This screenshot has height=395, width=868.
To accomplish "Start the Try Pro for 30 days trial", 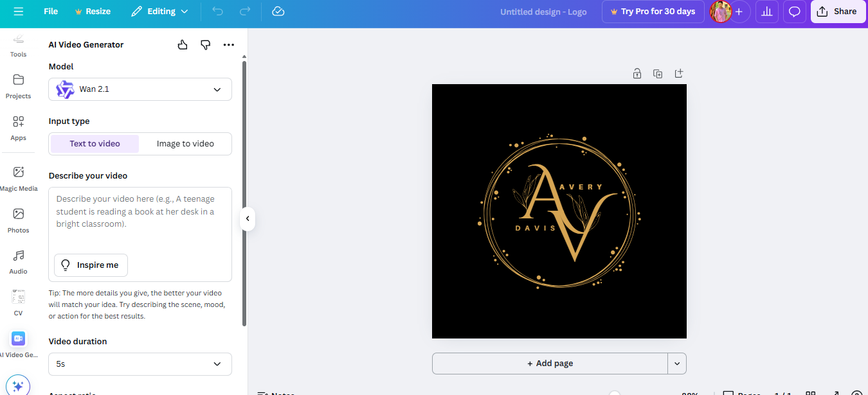I will pyautogui.click(x=653, y=11).
